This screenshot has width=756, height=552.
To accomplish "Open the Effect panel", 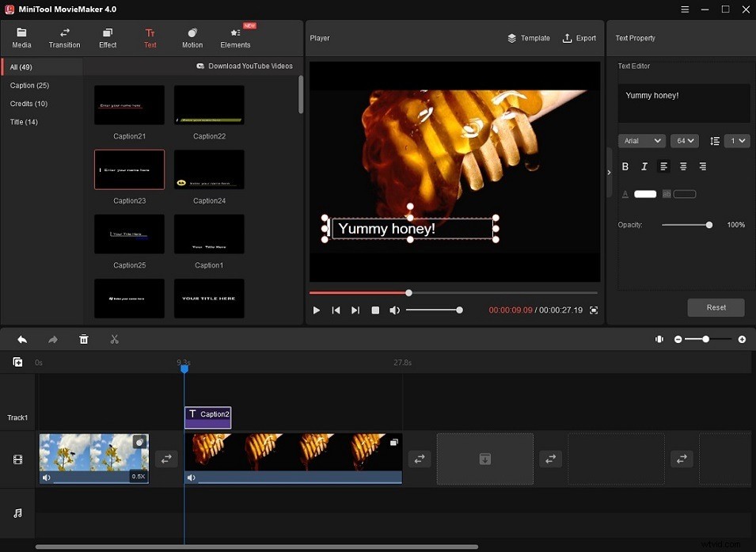I will click(x=107, y=37).
